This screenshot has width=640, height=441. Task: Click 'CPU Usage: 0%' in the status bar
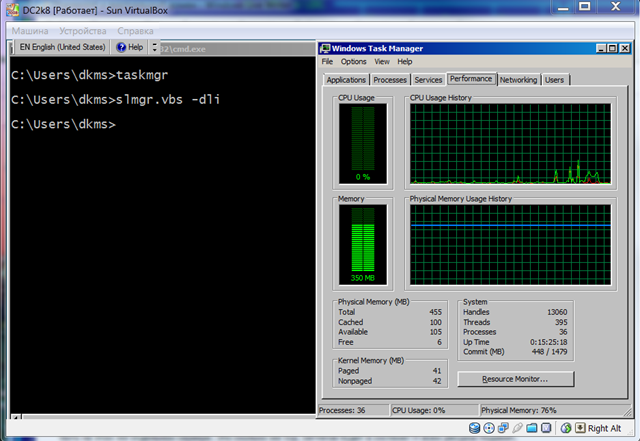[x=418, y=410]
